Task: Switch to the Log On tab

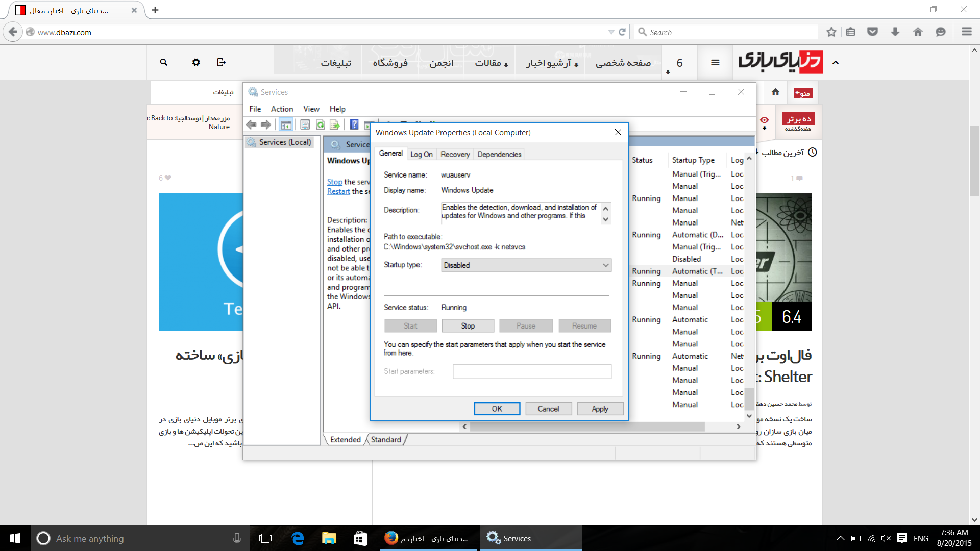Action: pyautogui.click(x=421, y=154)
